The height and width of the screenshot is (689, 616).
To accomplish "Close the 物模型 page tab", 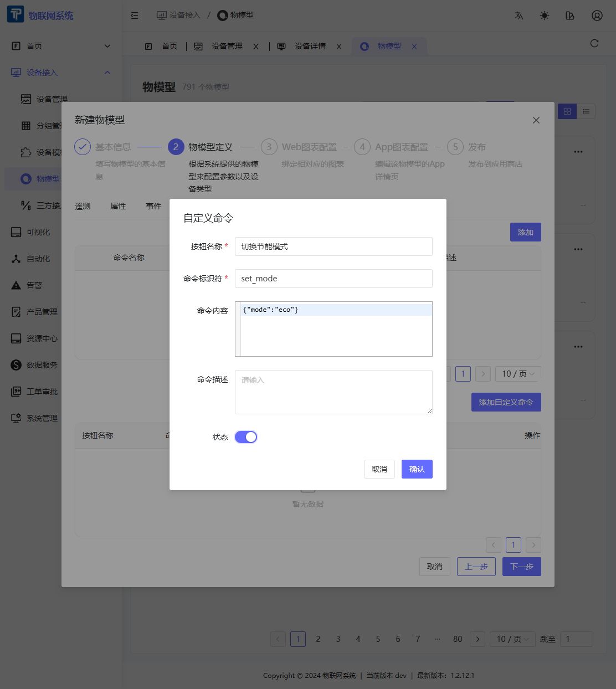I will pos(414,47).
